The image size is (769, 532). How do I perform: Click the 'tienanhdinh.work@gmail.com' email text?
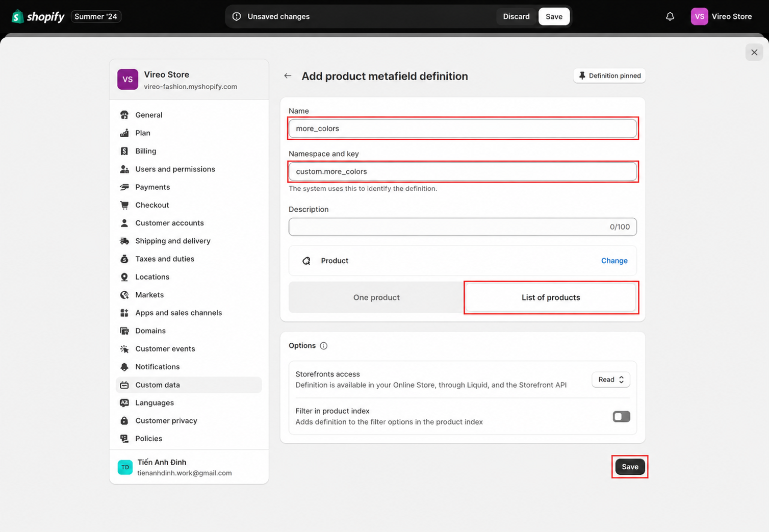click(184, 473)
